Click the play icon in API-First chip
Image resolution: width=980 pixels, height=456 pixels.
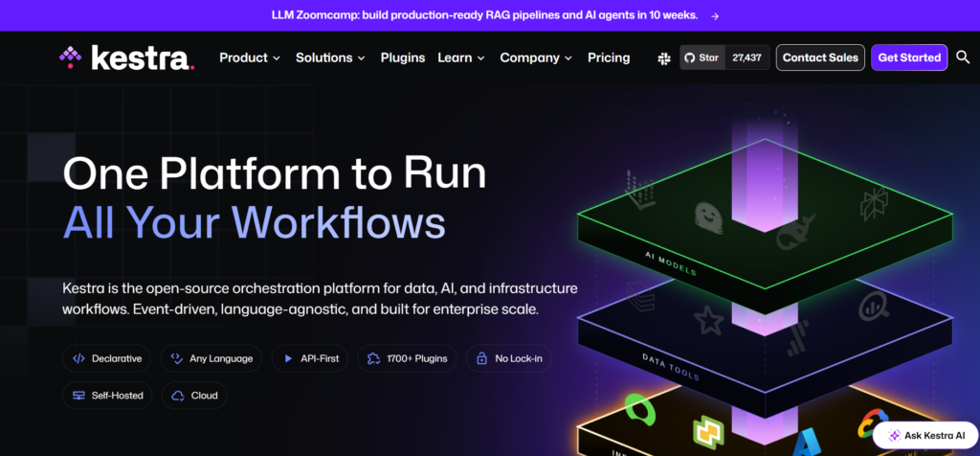coord(288,359)
